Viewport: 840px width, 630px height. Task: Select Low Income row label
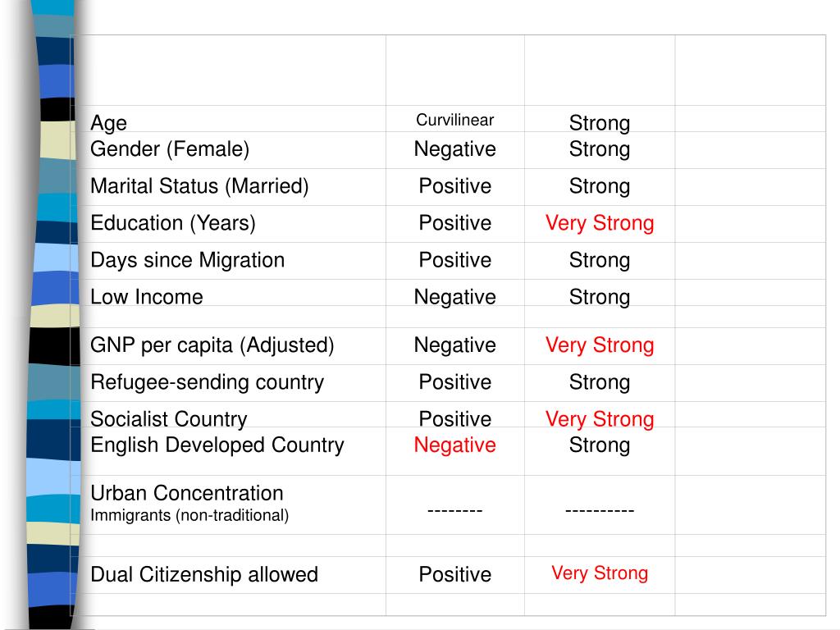click(x=147, y=297)
